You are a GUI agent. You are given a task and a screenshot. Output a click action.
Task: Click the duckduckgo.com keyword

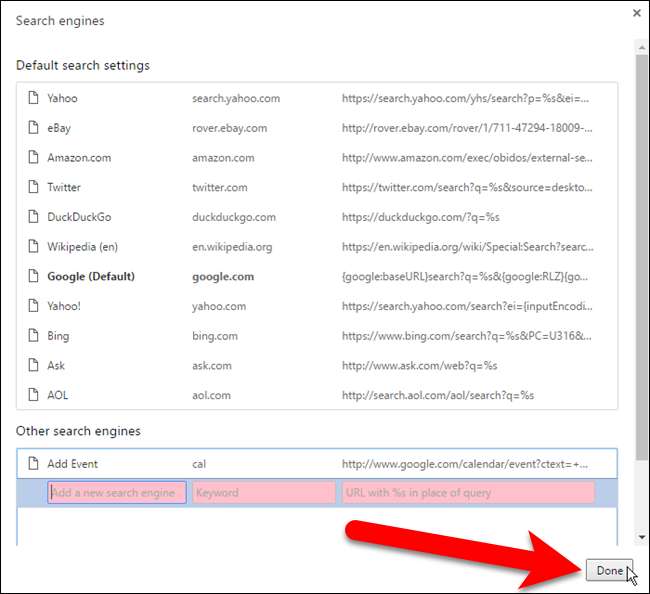(x=234, y=217)
